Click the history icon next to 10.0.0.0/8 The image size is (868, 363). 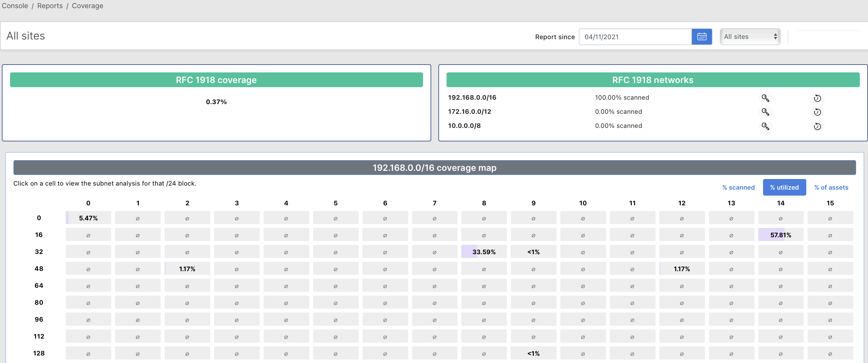(x=818, y=126)
